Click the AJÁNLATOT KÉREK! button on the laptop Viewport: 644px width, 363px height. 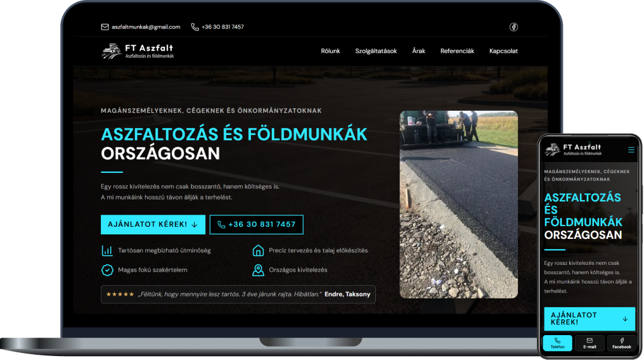pyautogui.click(x=153, y=225)
